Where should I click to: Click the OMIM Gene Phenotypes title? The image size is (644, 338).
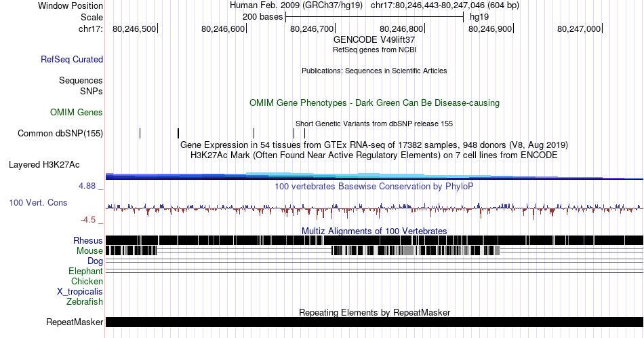pos(374,102)
